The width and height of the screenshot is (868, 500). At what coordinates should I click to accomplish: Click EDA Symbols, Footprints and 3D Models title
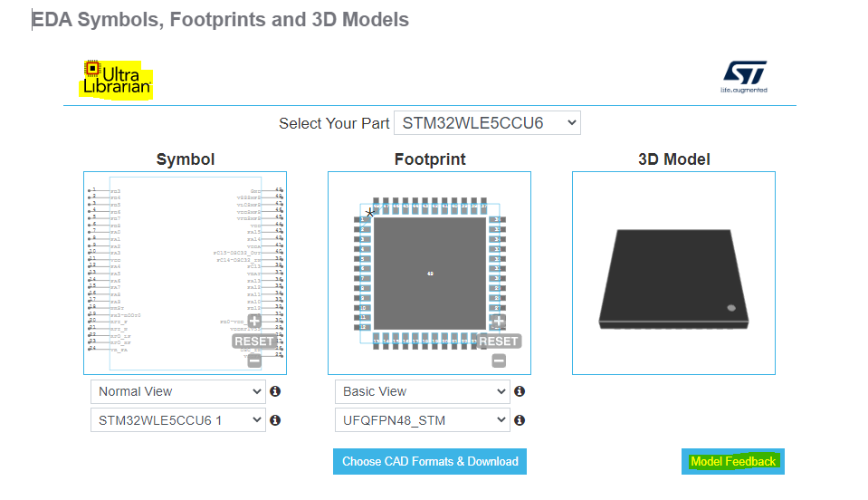click(x=220, y=19)
